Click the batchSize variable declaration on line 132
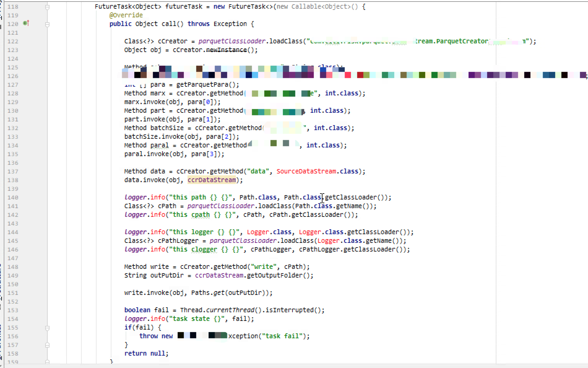The image size is (588, 368). click(x=167, y=128)
